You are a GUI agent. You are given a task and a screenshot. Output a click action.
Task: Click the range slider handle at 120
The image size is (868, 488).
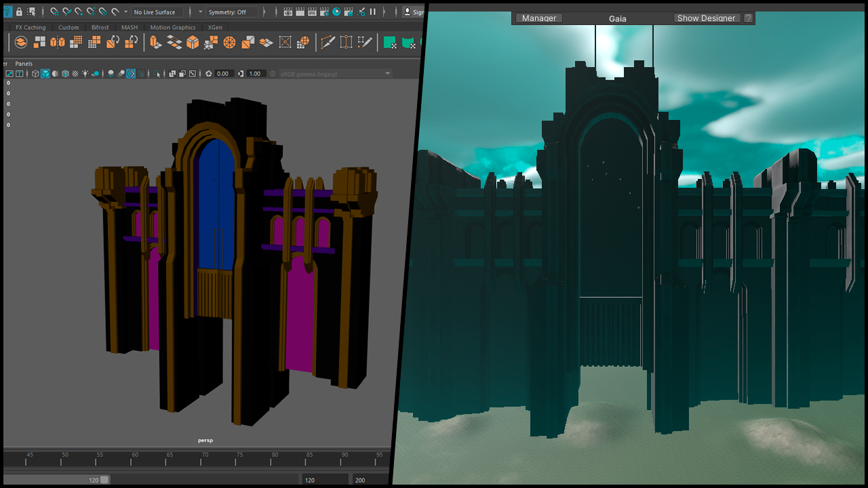click(x=104, y=480)
